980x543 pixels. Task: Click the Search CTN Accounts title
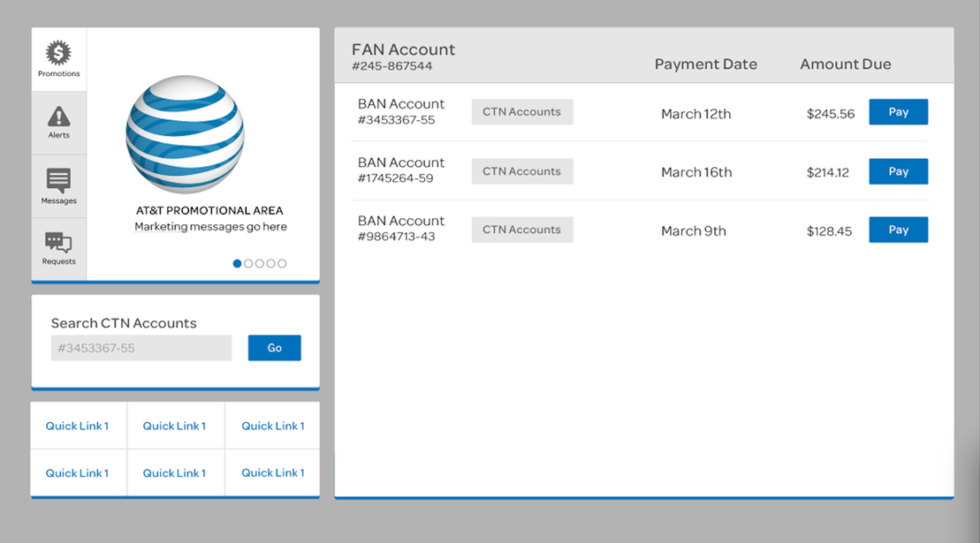[x=124, y=323]
